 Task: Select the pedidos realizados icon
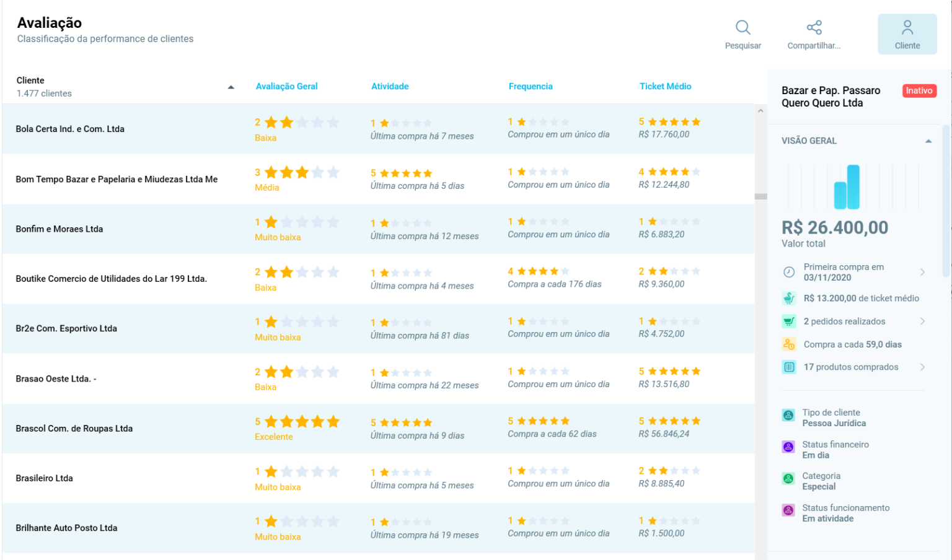(x=788, y=321)
